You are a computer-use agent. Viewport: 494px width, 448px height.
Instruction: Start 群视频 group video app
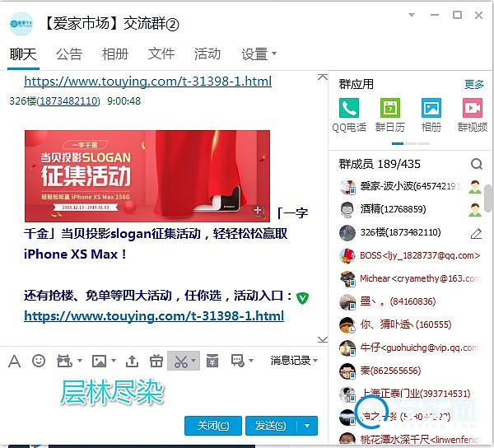(473, 115)
